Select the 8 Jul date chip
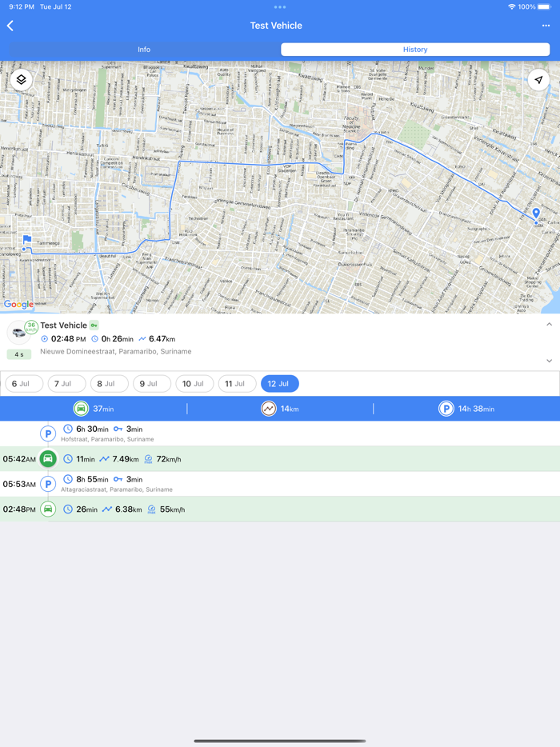The height and width of the screenshot is (747, 560). (x=109, y=384)
